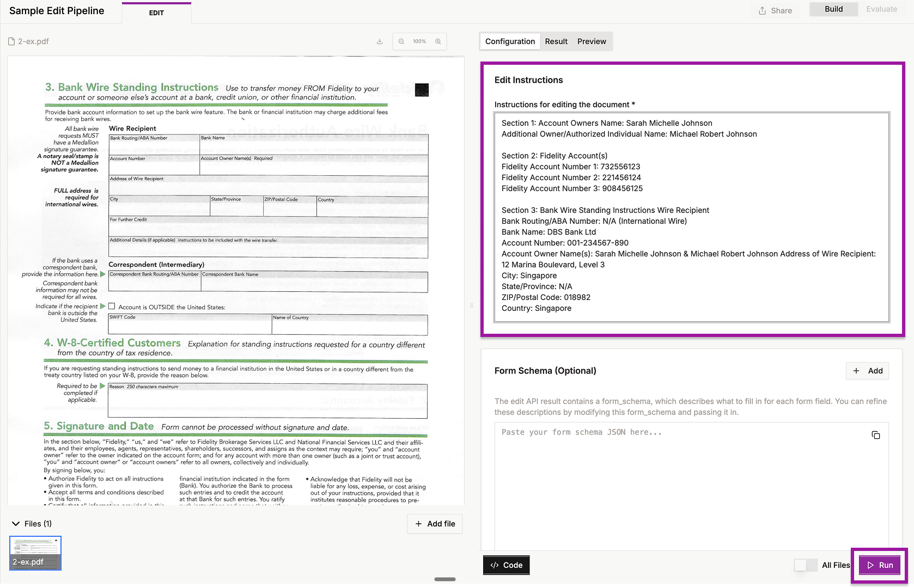Click the Name of Country field in PDF

click(350, 324)
